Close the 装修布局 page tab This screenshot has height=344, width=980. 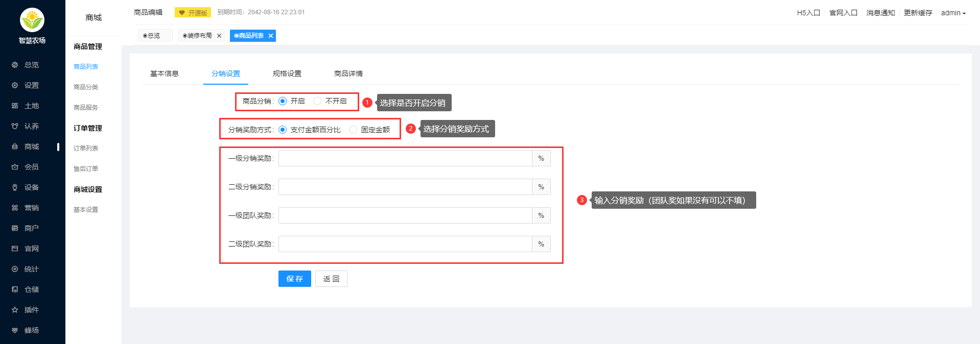point(219,36)
